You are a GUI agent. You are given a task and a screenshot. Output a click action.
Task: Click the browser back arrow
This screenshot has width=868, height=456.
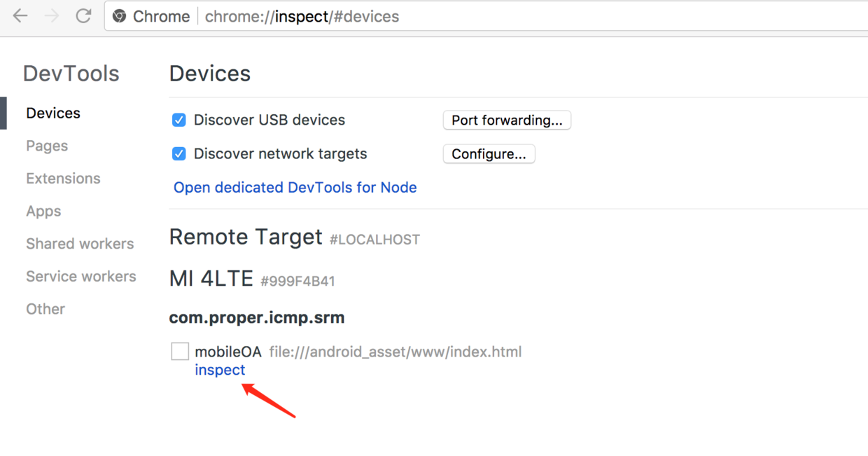(x=20, y=16)
